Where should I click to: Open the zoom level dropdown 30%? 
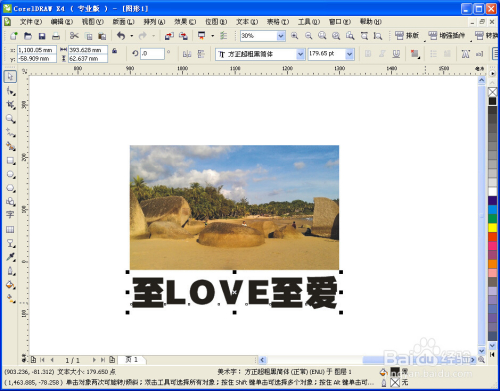[x=281, y=36]
